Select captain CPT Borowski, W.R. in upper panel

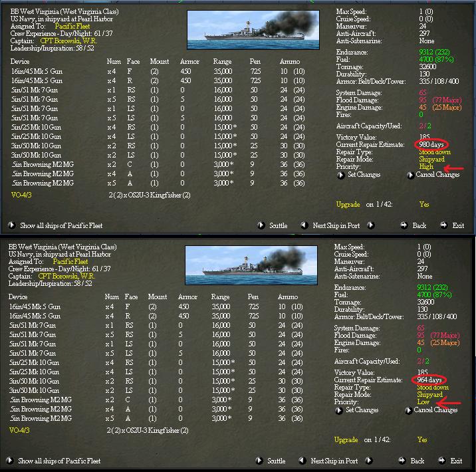(68, 41)
